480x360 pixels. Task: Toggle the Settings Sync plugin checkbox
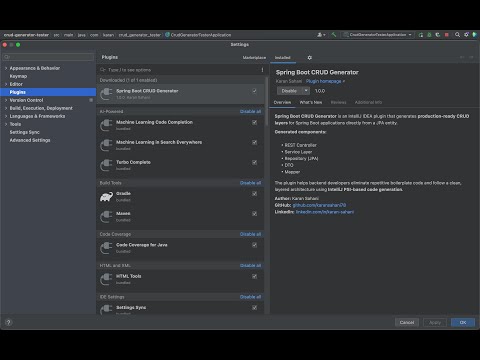254,308
